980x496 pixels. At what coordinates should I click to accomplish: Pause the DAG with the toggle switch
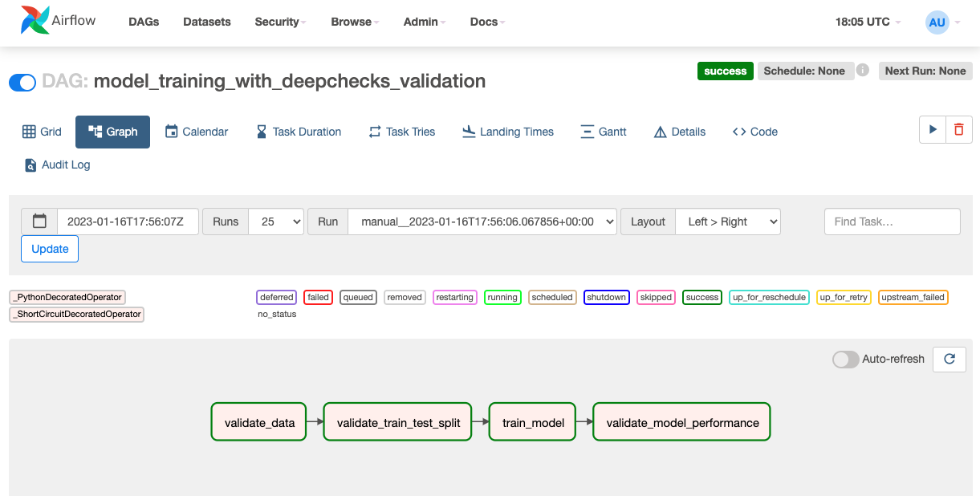click(22, 82)
